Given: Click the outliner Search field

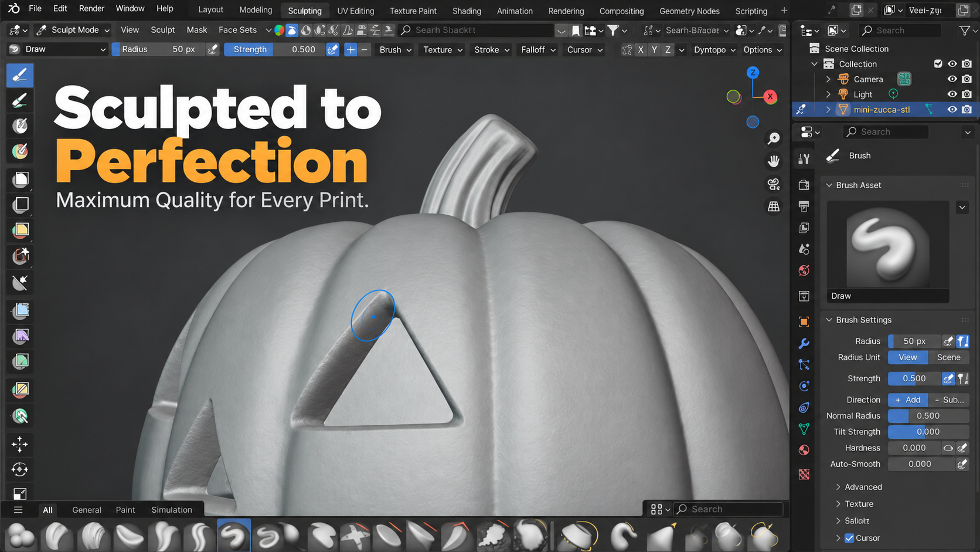Looking at the screenshot, I should coord(901,30).
